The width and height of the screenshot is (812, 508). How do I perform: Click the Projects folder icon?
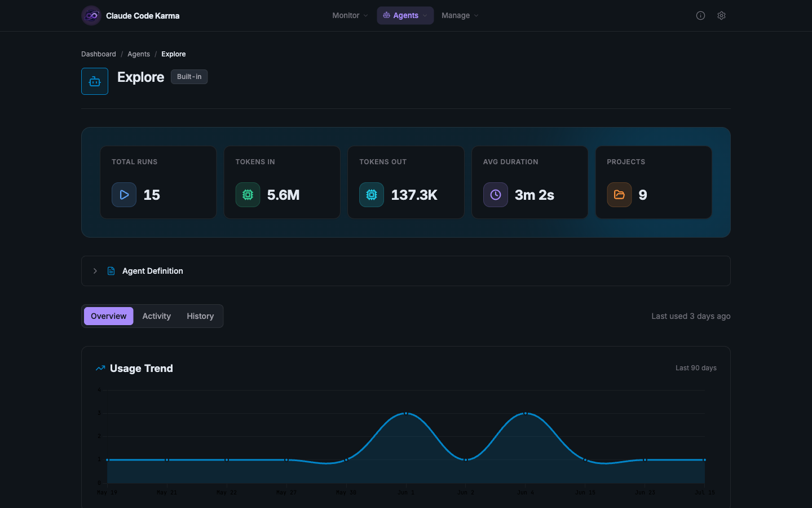pyautogui.click(x=619, y=195)
